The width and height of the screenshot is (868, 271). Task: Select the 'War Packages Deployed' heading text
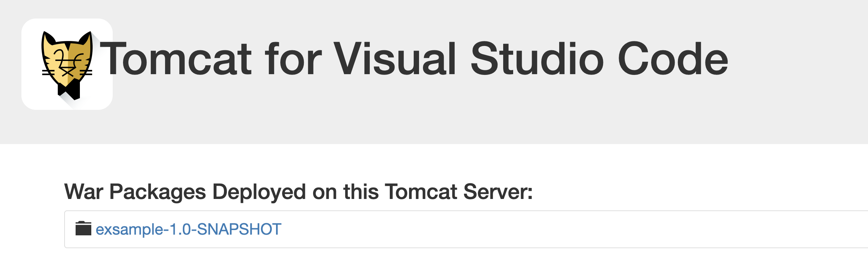298,192
